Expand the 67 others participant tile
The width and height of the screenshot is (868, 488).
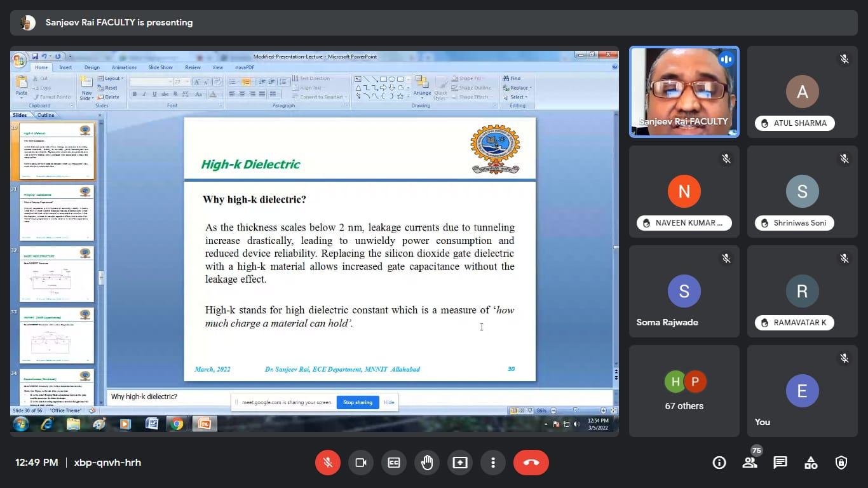pos(684,391)
